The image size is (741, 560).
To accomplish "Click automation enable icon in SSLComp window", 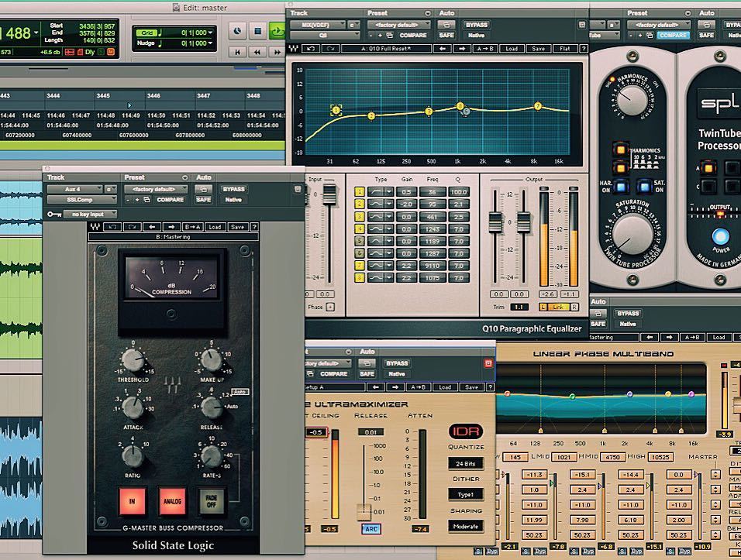I will pyautogui.click(x=204, y=189).
